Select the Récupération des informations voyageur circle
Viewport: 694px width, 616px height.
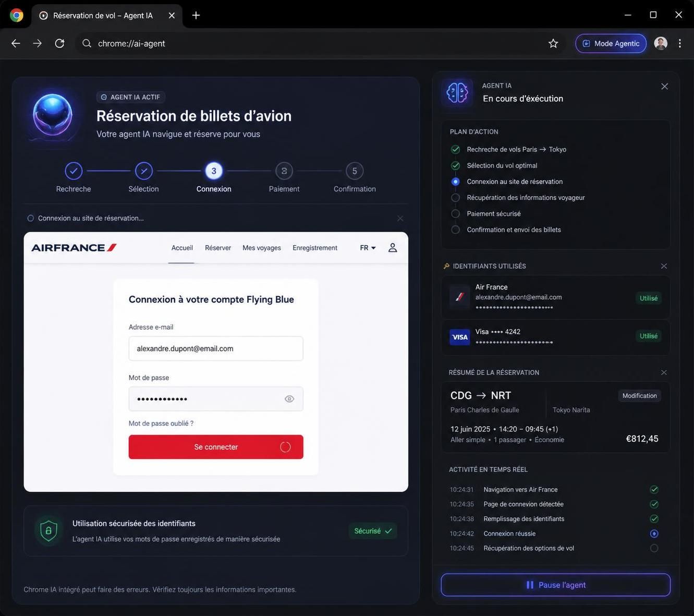(x=455, y=198)
